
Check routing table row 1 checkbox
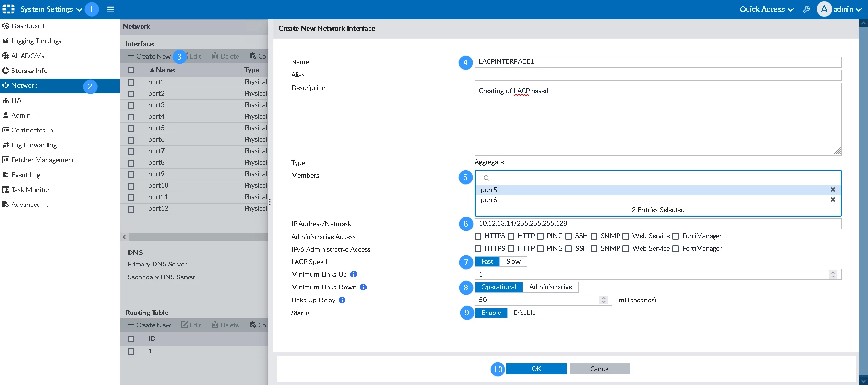[131, 351]
